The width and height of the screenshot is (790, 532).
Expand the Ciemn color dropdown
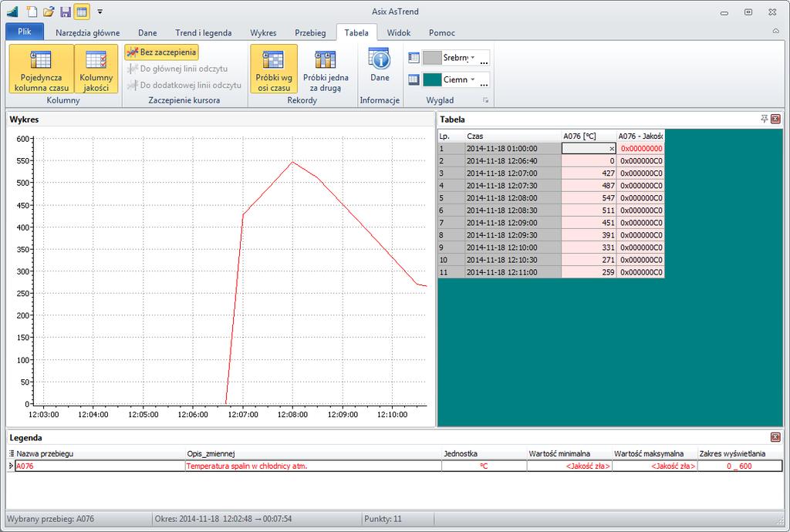tap(473, 79)
